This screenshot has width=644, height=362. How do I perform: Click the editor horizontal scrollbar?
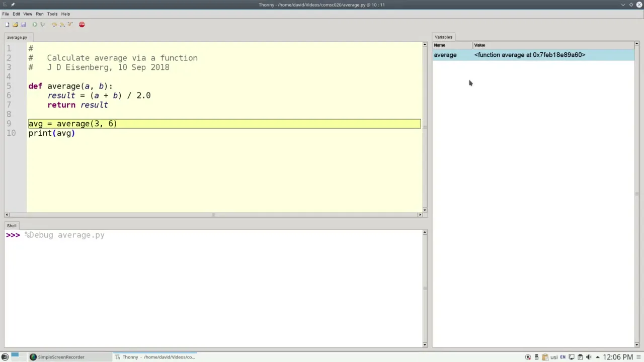213,215
